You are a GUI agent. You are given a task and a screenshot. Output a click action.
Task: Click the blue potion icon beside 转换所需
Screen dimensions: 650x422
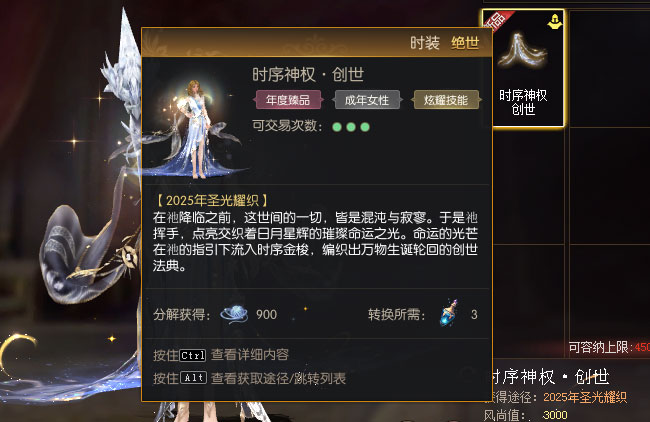pos(449,313)
